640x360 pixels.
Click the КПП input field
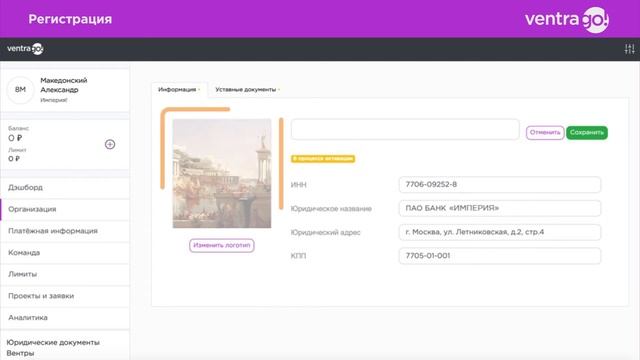coord(500,256)
